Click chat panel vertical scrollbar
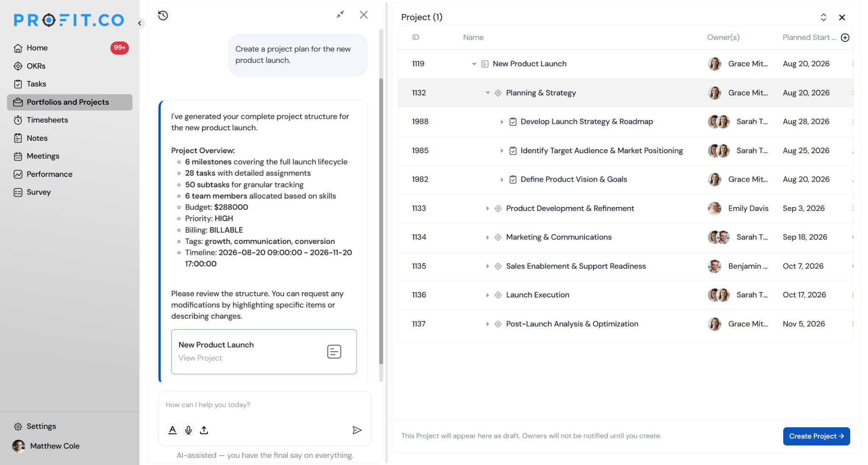 click(381, 221)
